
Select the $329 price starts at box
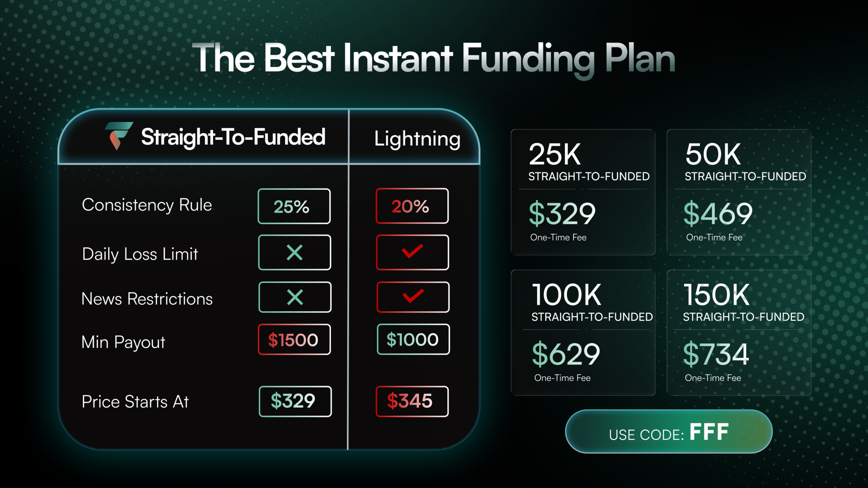(x=295, y=401)
